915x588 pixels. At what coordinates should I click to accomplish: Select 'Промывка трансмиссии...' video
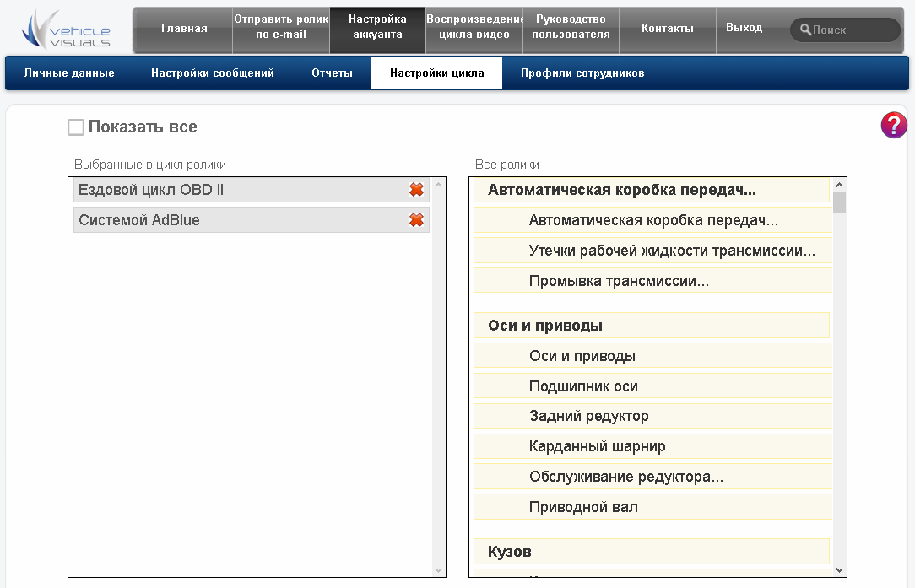pos(652,281)
